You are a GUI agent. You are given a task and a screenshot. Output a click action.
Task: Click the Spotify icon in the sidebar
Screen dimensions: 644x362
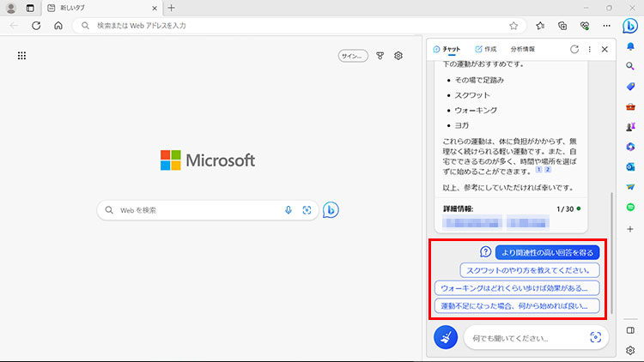(629, 207)
